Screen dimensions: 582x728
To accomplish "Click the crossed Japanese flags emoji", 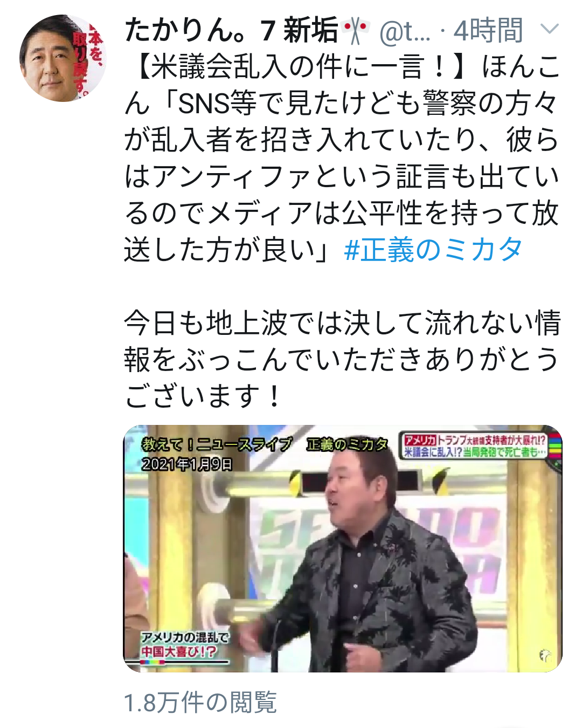I will [x=356, y=30].
